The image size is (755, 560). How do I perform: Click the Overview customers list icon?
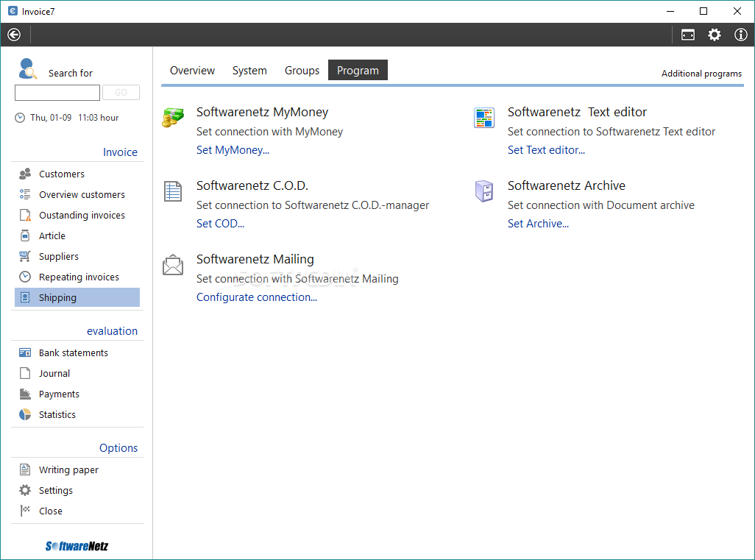pyautogui.click(x=25, y=194)
